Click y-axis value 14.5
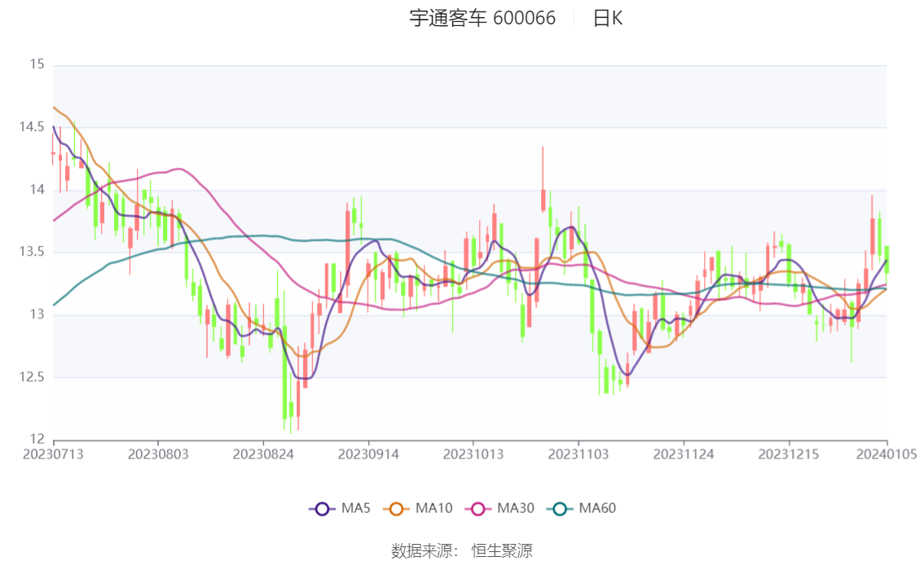This screenshot has height=561, width=924. pos(32,126)
